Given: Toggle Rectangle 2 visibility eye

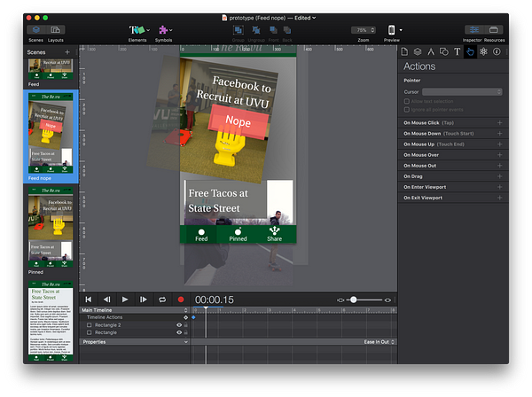Looking at the screenshot, I should (x=179, y=325).
